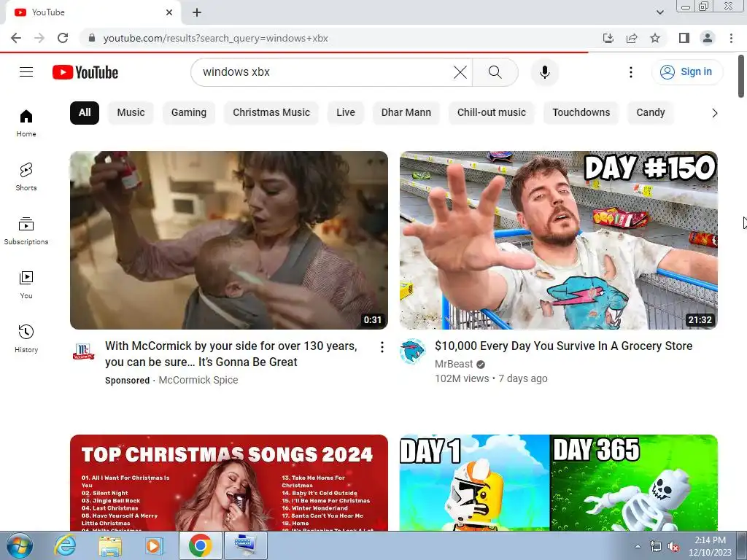Bookmark this page with the star
Image resolution: width=747 pixels, height=560 pixels.
pyautogui.click(x=655, y=38)
